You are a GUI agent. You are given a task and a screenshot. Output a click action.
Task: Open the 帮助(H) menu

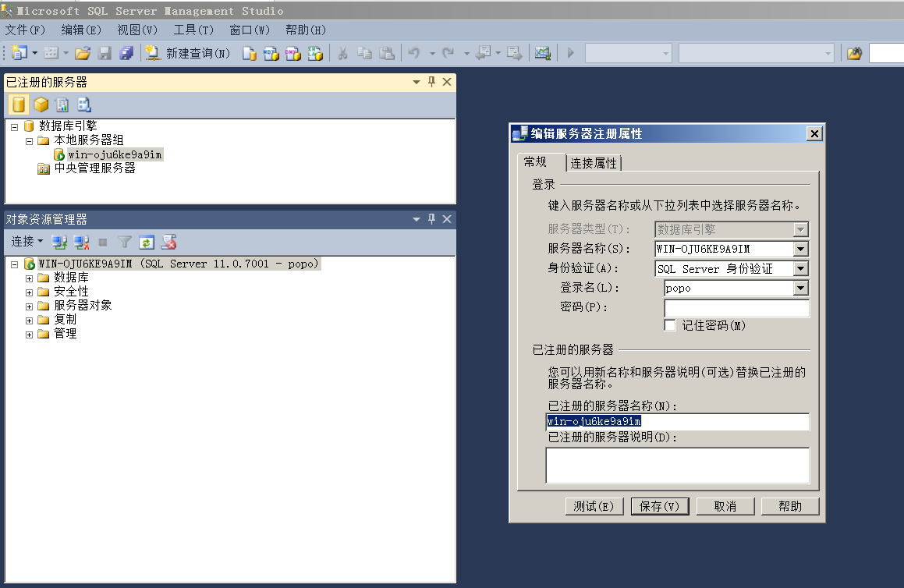point(306,30)
